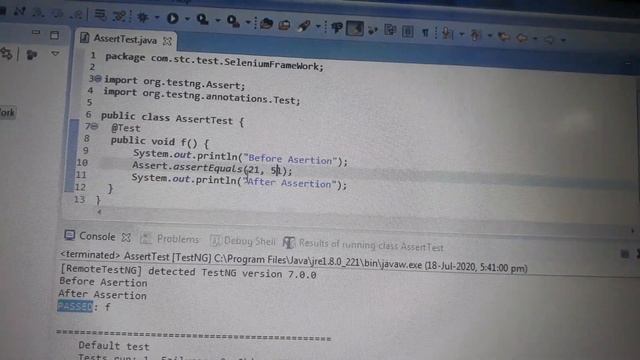Toggle Use Step Filters icon in toolbar
This screenshot has width=640, height=360.
(x=120, y=16)
